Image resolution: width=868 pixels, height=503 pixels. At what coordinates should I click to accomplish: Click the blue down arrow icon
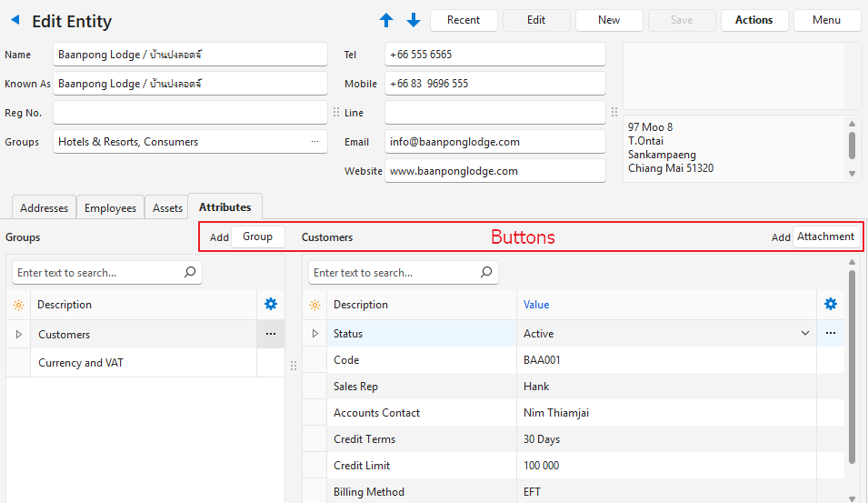click(414, 20)
